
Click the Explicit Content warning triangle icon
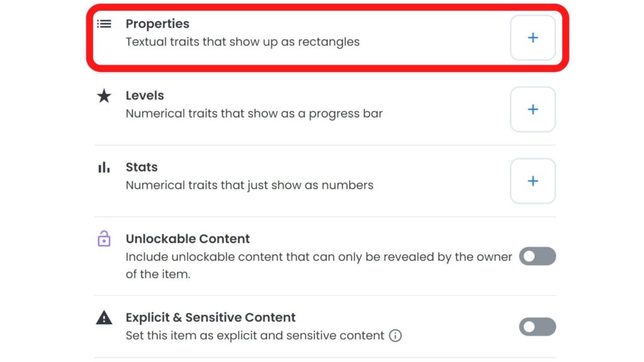[104, 317]
